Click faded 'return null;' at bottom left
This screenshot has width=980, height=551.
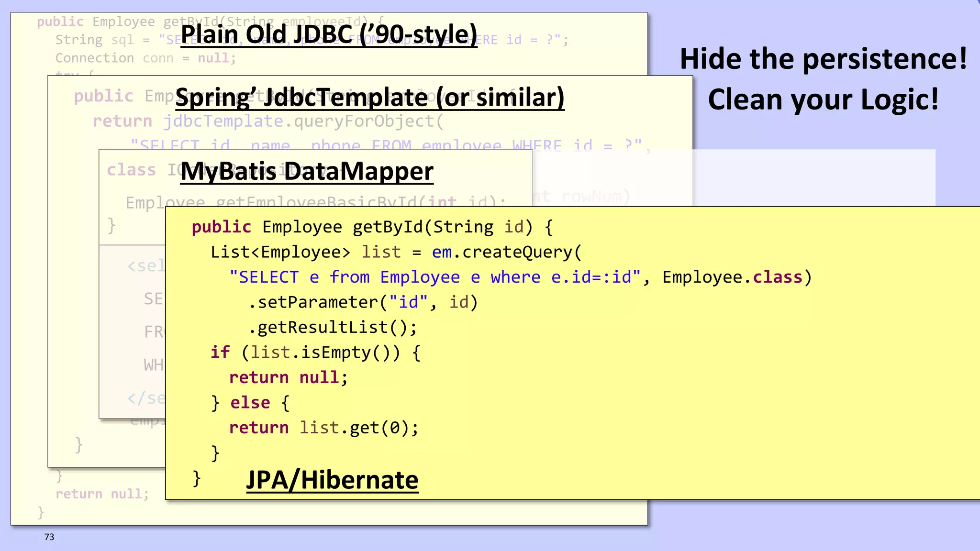(x=102, y=494)
